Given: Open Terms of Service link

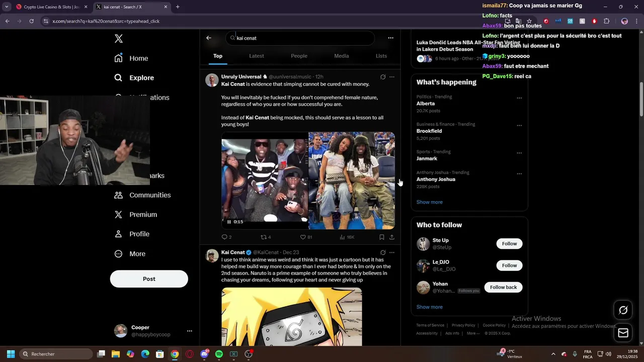Looking at the screenshot, I should [430, 325].
